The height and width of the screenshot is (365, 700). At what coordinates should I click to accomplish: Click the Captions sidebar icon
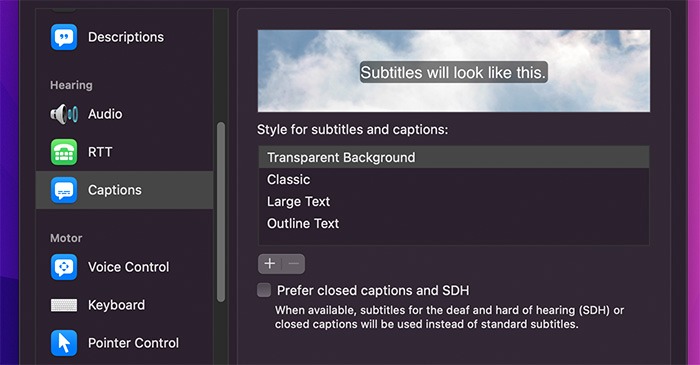coord(64,190)
